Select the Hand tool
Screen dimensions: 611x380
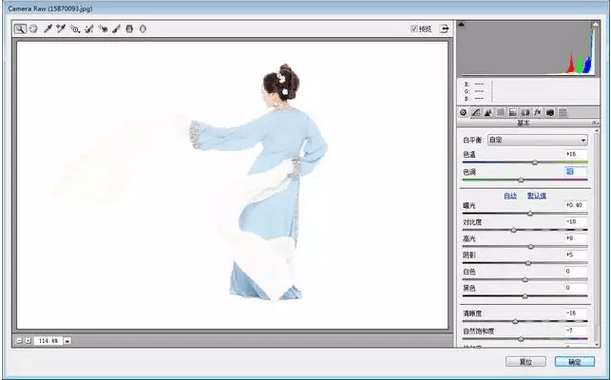point(34,28)
